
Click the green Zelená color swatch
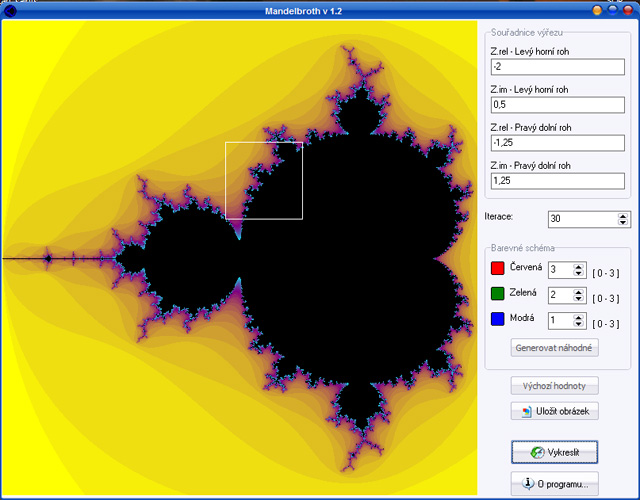[497, 294]
